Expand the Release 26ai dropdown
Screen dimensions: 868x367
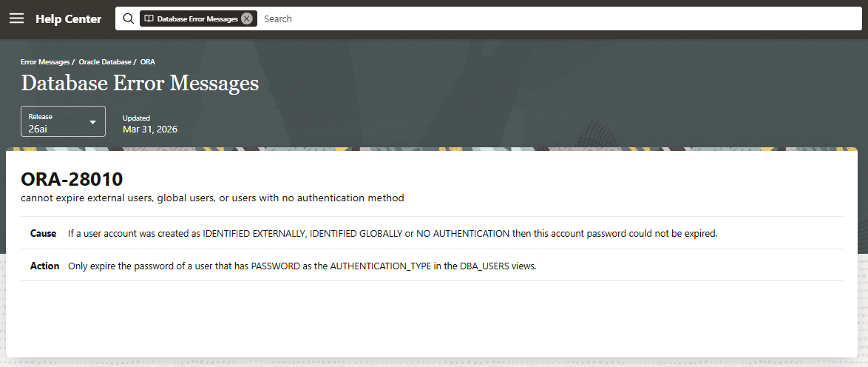(x=63, y=121)
